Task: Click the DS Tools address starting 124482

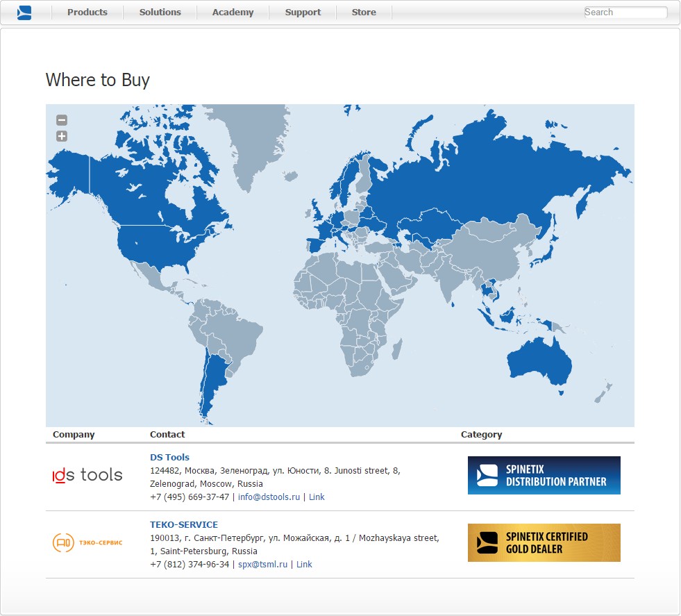Action: tap(275, 477)
